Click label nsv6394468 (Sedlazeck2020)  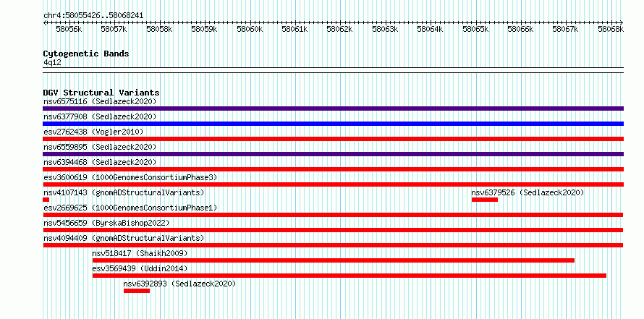[100, 162]
